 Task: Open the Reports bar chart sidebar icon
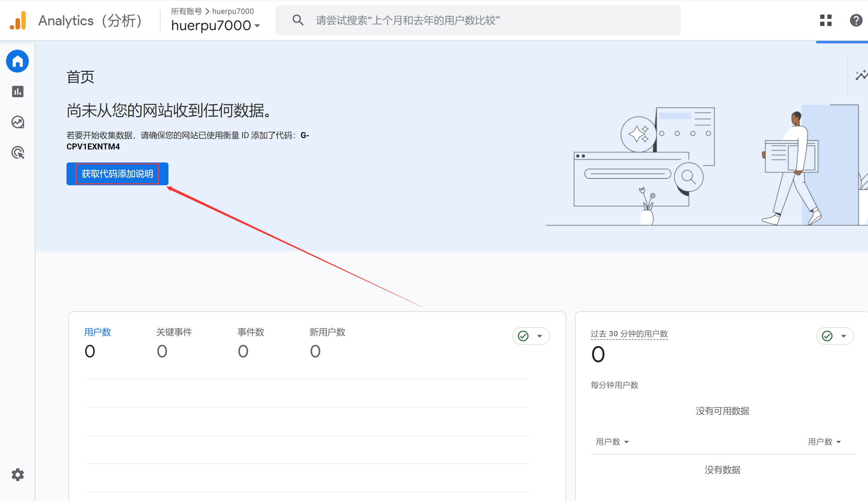tap(17, 92)
